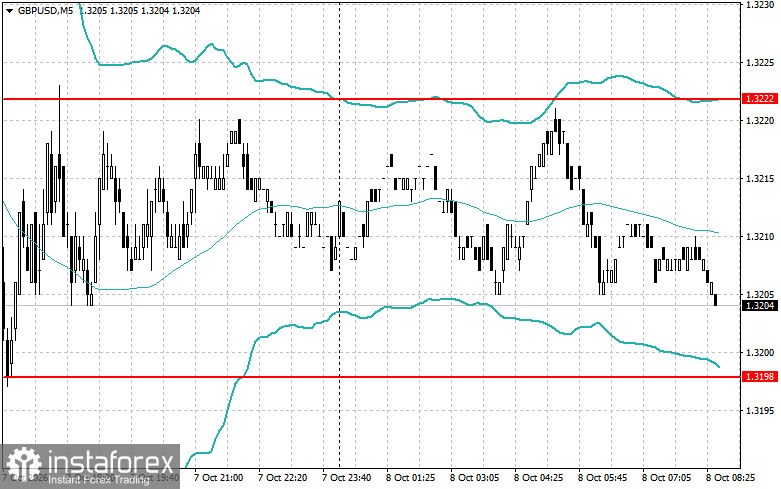
Task: Click the 1.3215 price scale value
Action: coord(760,179)
